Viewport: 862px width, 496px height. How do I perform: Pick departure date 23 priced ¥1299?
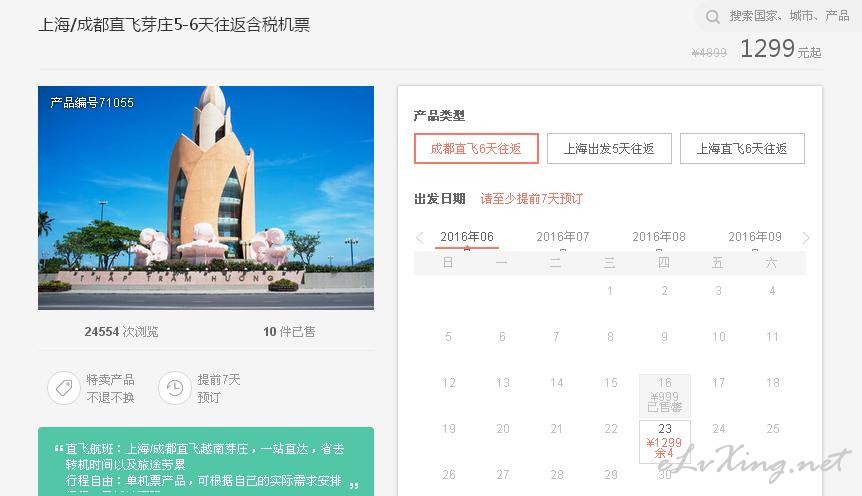click(665, 442)
